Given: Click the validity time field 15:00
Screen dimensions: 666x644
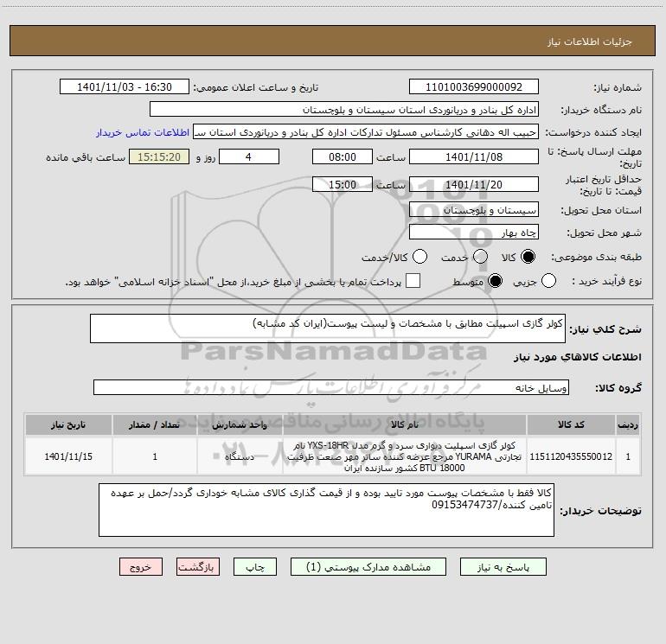Looking at the screenshot, I should (343, 184).
